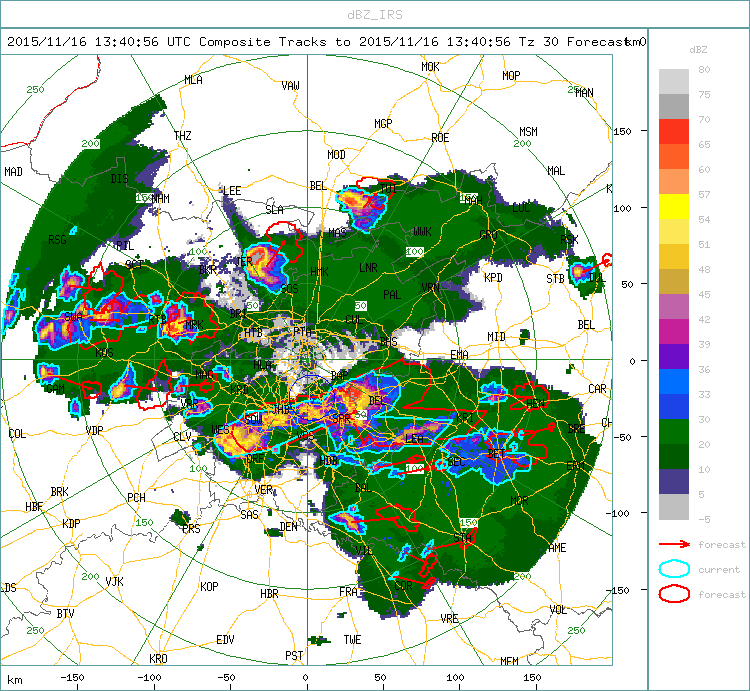Click the cyan current ellipse legend symbol
Viewport: 750px width, 691px height.
click(x=674, y=569)
